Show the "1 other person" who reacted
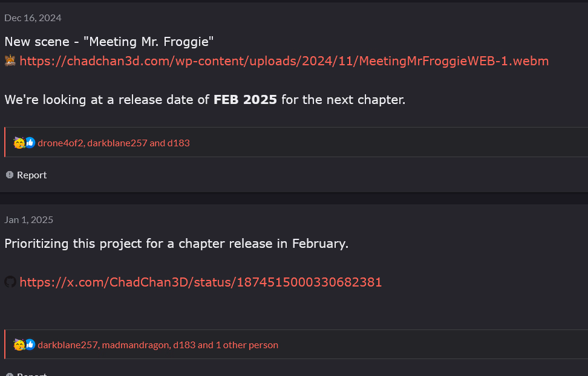The width and height of the screenshot is (588, 376). [x=247, y=345]
